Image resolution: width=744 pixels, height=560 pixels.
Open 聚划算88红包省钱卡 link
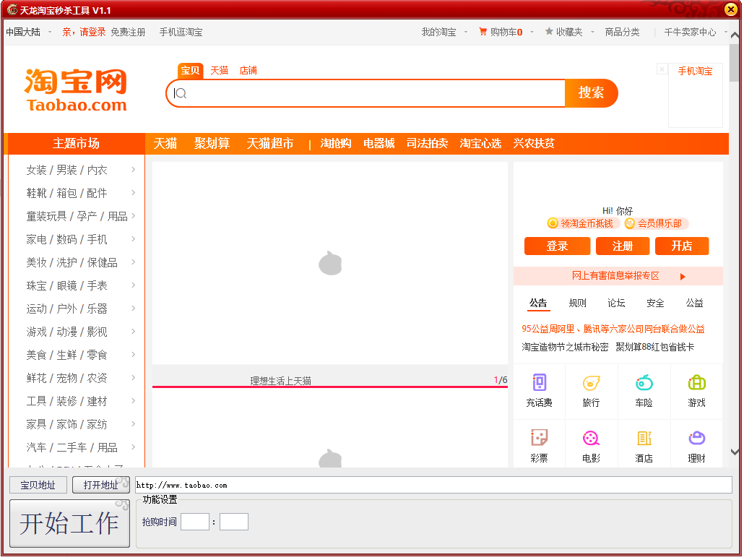655,347
